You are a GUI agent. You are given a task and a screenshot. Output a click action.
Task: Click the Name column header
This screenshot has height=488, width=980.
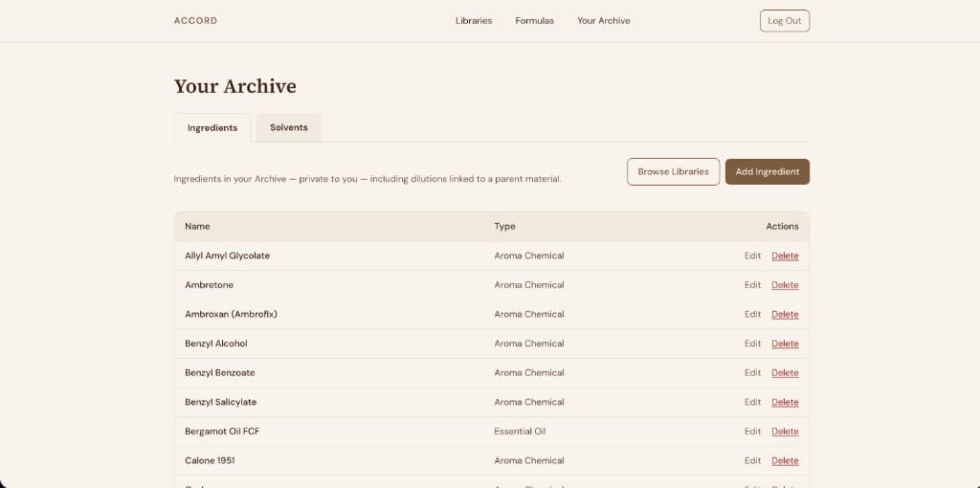click(197, 226)
